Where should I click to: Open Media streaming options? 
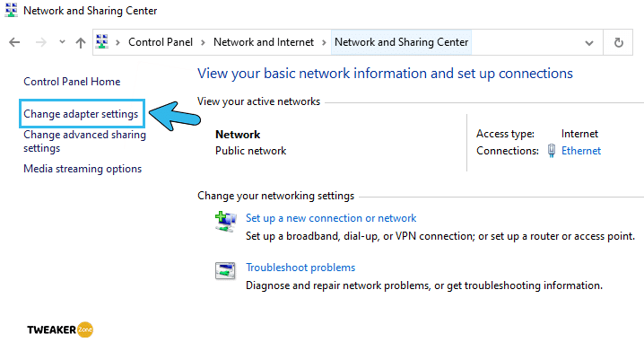coord(83,169)
